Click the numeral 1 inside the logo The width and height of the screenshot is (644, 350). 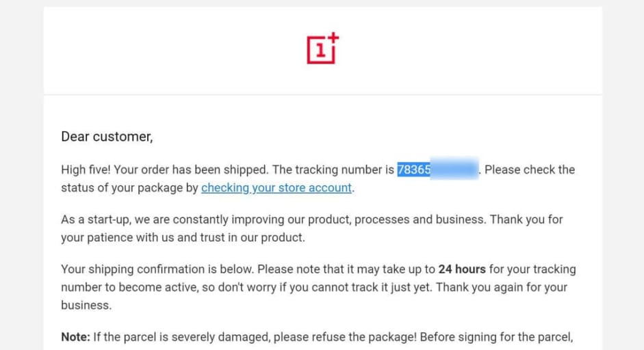320,51
